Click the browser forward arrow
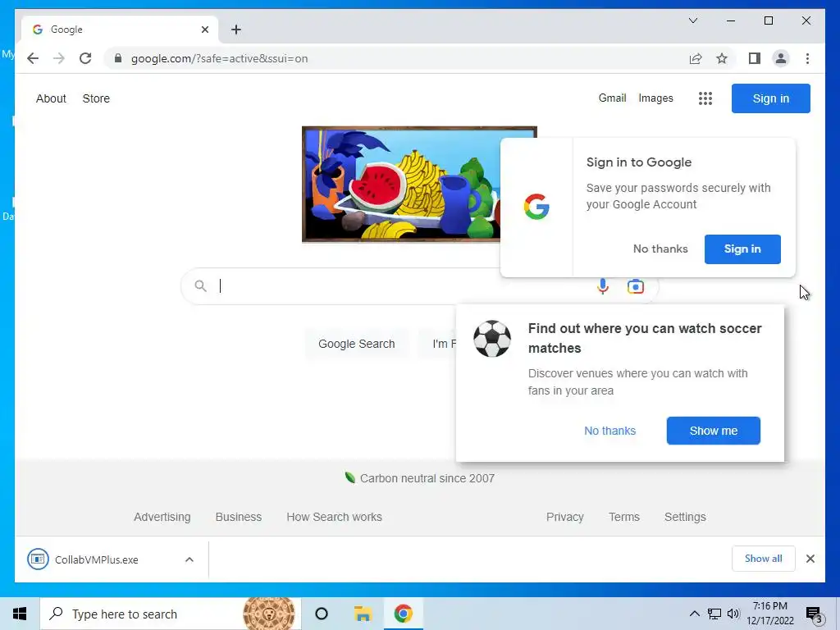840x630 pixels. coord(59,58)
